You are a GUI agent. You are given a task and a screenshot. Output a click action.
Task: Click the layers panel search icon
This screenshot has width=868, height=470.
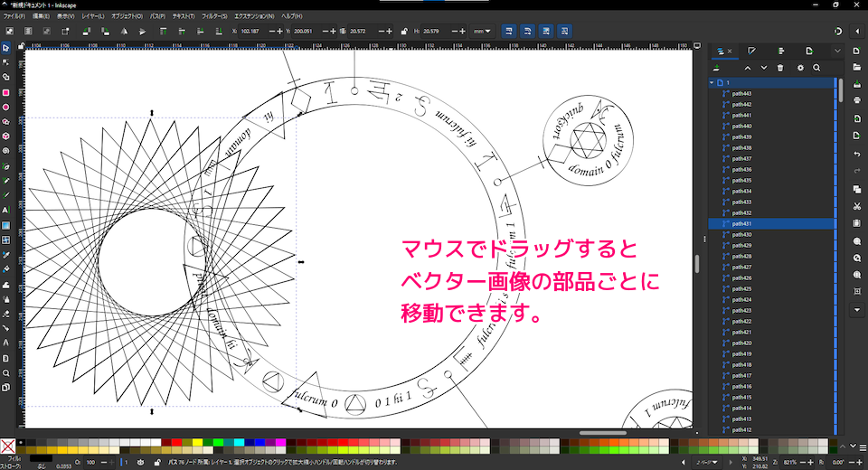[816, 68]
